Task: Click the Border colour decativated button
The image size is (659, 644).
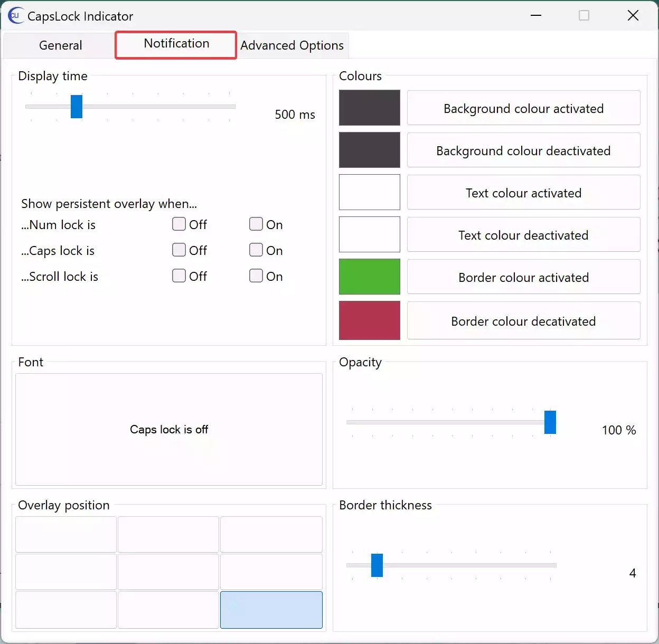Action: (x=523, y=320)
